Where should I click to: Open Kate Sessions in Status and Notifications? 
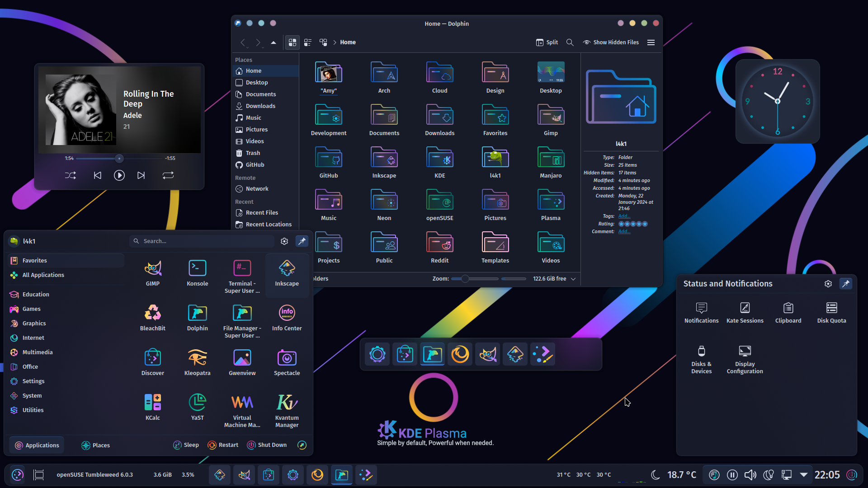click(745, 313)
